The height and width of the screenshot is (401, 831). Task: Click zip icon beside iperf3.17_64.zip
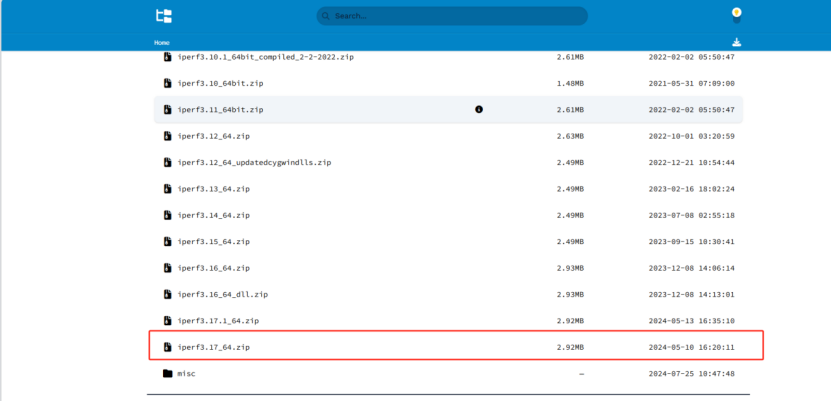coord(167,347)
